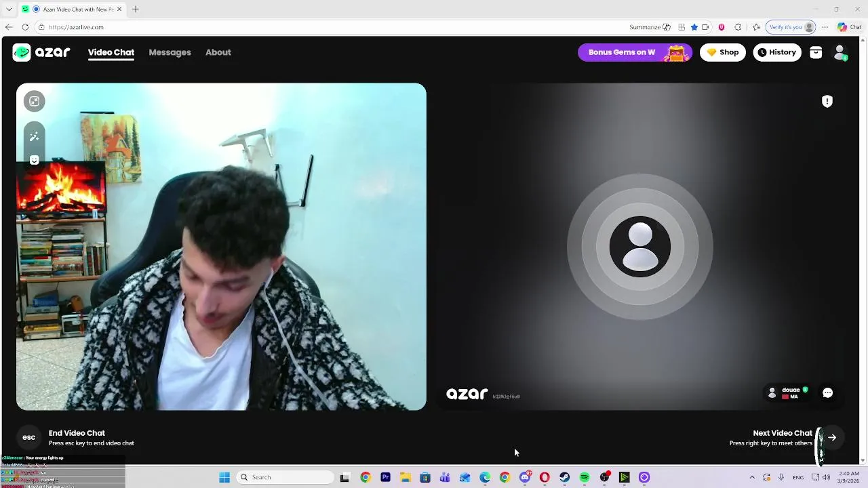The width and height of the screenshot is (868, 488).
Task: Open the browser Settings and more menu
Action: (825, 27)
